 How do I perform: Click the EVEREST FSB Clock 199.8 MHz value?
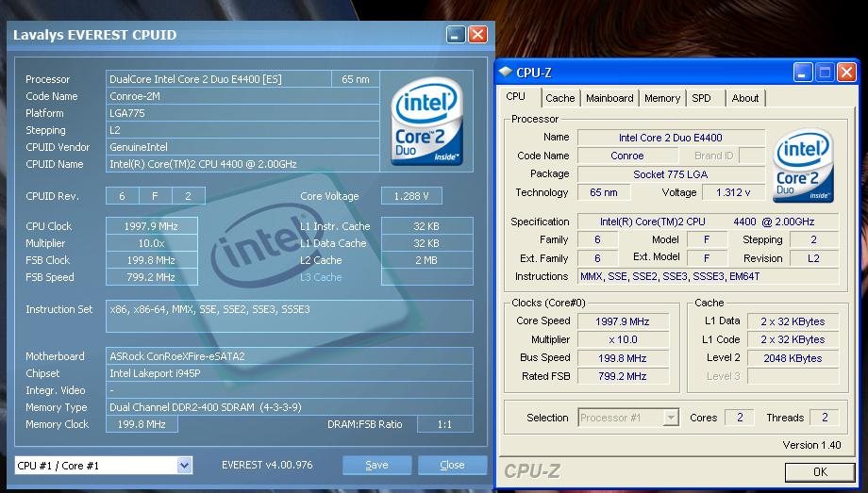pos(151,260)
